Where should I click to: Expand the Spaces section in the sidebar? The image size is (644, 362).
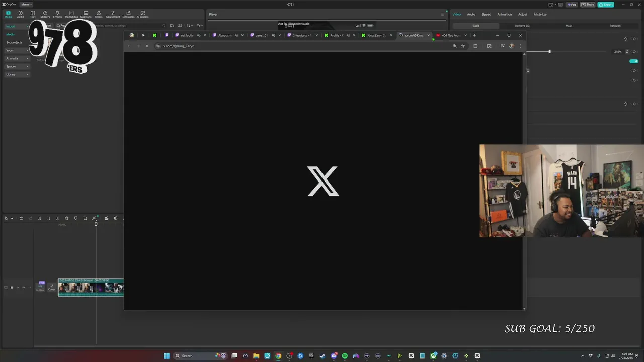coord(17,66)
